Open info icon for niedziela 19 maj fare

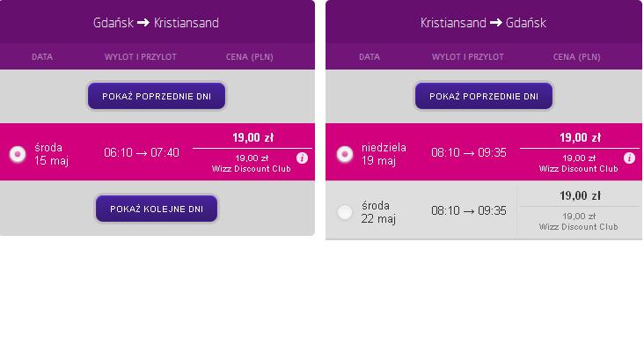[629, 158]
